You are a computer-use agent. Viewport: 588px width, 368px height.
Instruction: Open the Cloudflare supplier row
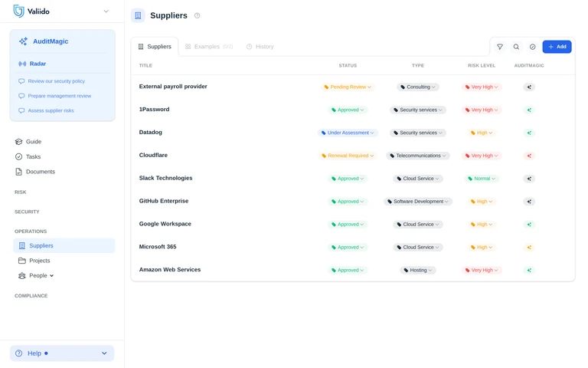coord(153,155)
